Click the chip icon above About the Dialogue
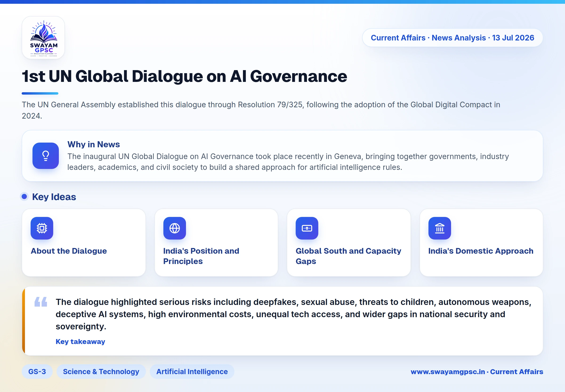 click(42, 228)
